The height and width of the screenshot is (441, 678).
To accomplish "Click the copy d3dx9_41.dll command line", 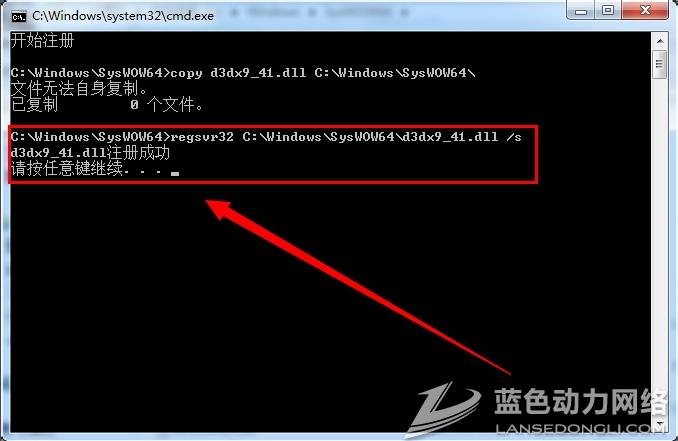I will click(243, 73).
